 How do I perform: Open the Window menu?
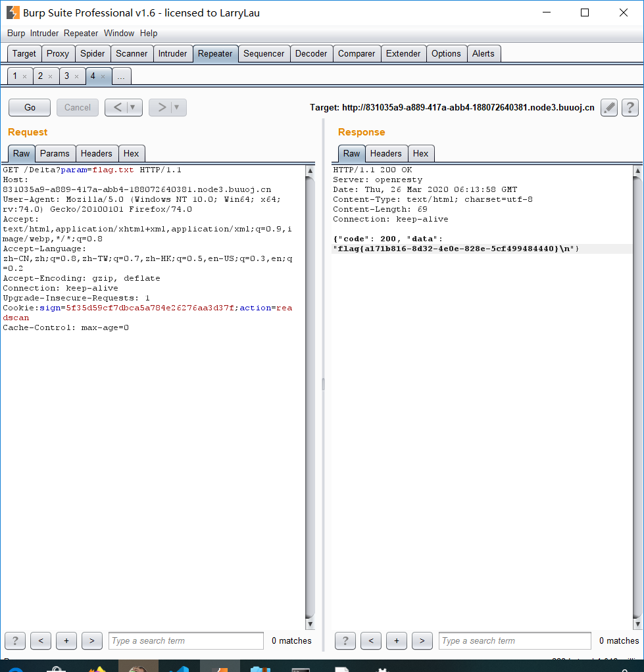coord(119,33)
